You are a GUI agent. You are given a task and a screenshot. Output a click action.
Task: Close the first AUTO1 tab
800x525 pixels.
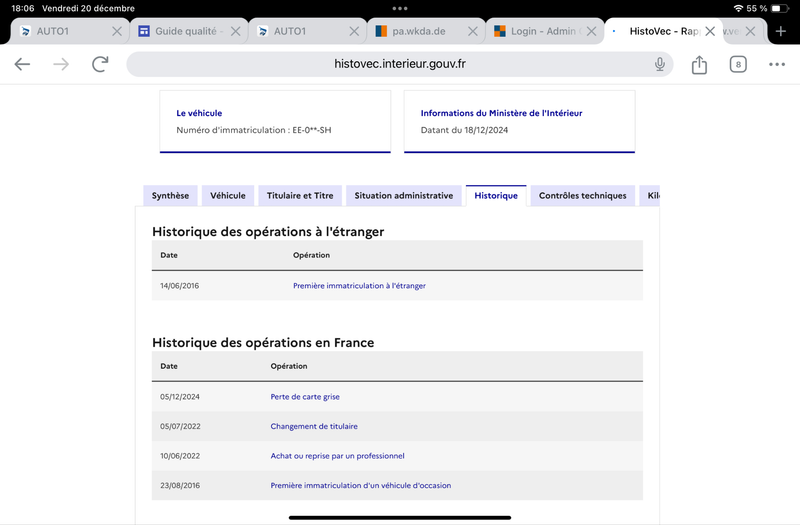point(117,31)
